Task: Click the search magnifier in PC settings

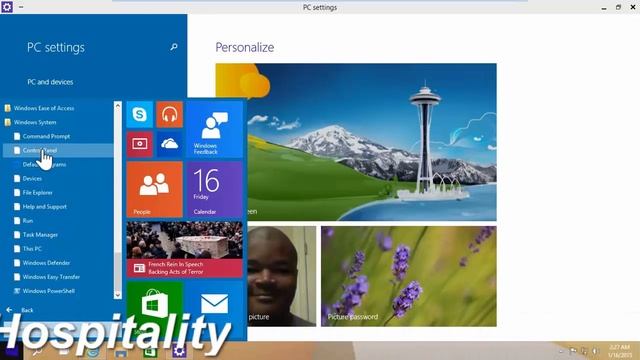Action: point(174,47)
